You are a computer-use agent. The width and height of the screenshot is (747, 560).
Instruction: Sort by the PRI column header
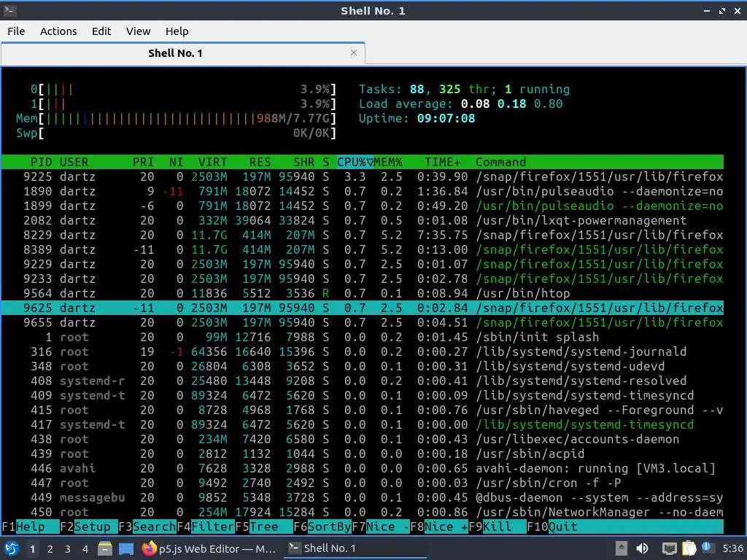[x=143, y=162]
